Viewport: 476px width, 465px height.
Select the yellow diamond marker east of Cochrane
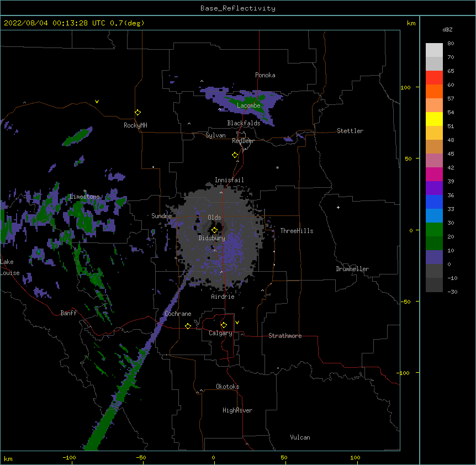point(188,326)
